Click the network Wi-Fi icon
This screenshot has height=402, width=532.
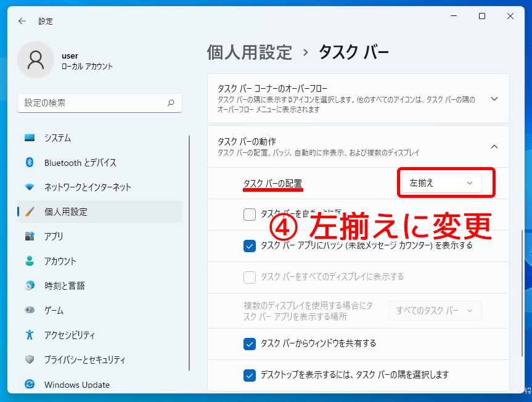click(x=30, y=187)
